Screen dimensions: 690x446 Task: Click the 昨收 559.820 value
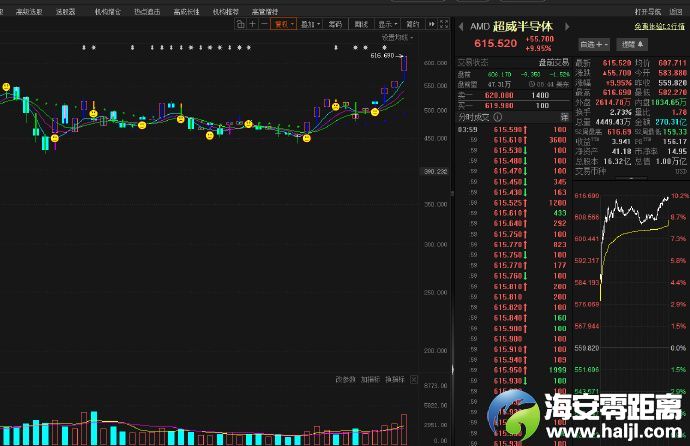[x=672, y=83]
